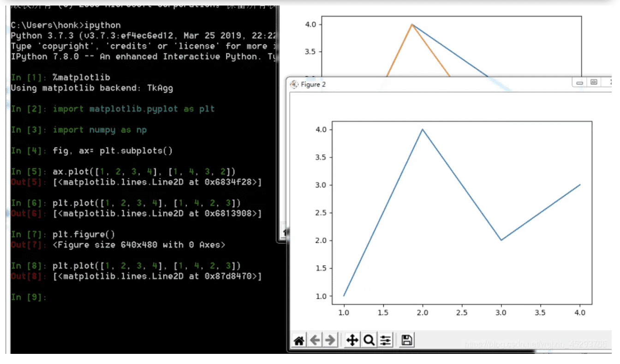Viewport: 620px width, 364px height.
Task: Select the Zoom to rectangle magnifier
Action: coord(369,341)
